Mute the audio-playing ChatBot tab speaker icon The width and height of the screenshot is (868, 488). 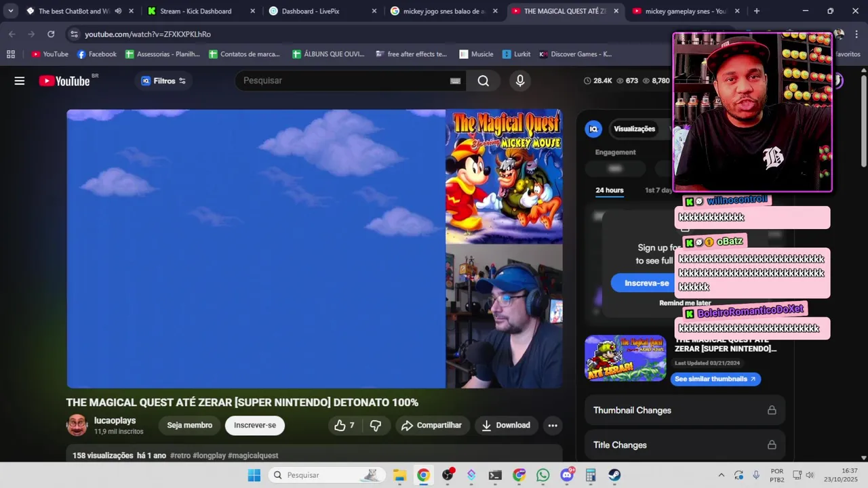click(x=118, y=11)
